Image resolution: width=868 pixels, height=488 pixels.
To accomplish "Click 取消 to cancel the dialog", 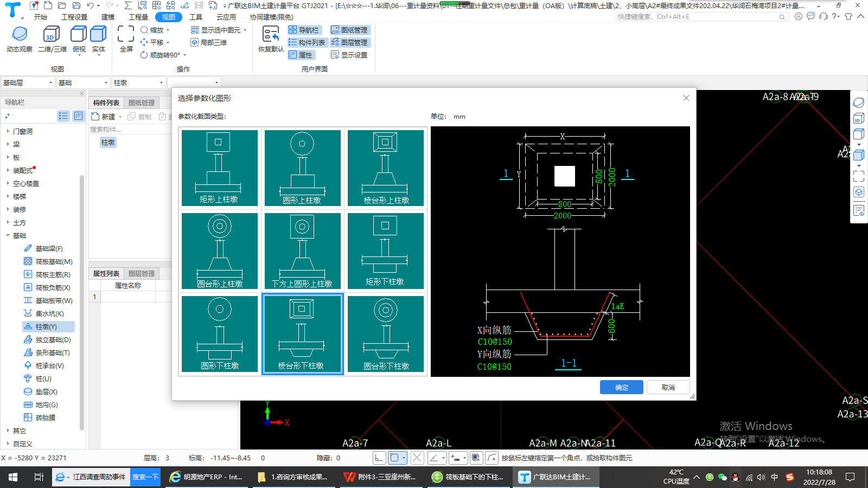I will click(x=668, y=387).
